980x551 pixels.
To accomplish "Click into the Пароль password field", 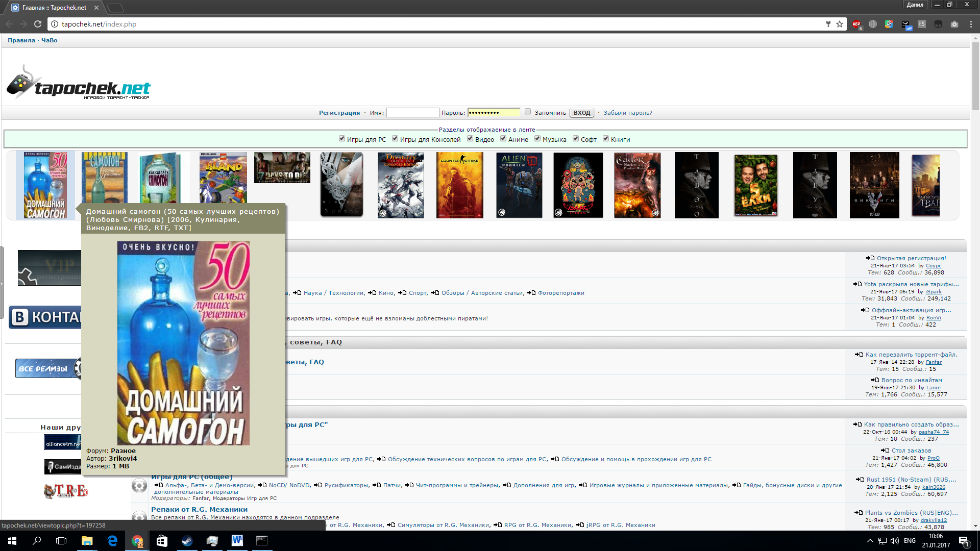I will [x=494, y=113].
